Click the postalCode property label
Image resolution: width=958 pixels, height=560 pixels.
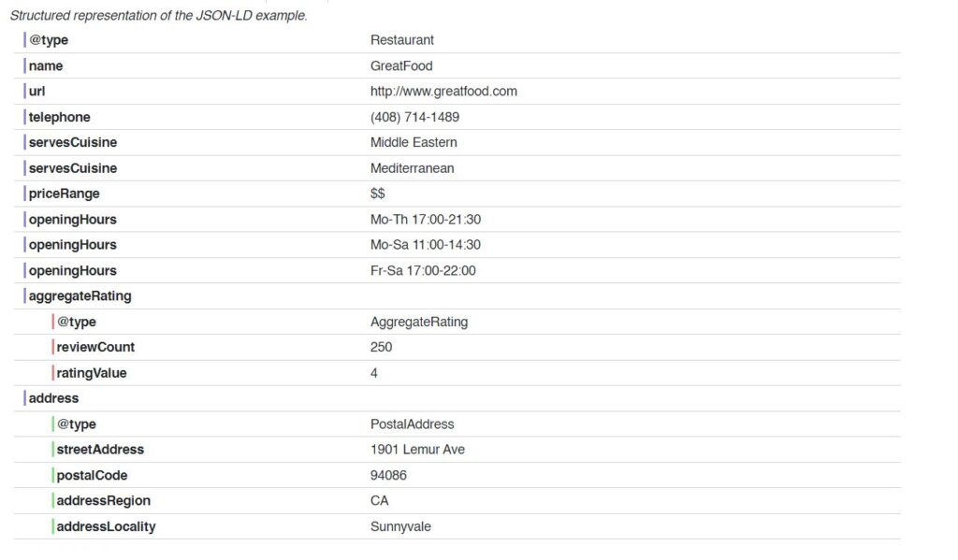click(92, 476)
